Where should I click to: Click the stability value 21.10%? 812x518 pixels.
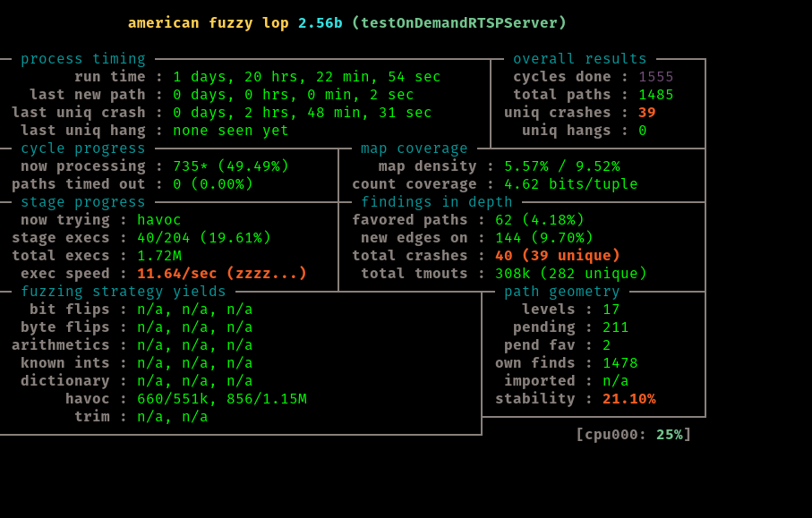tap(628, 399)
